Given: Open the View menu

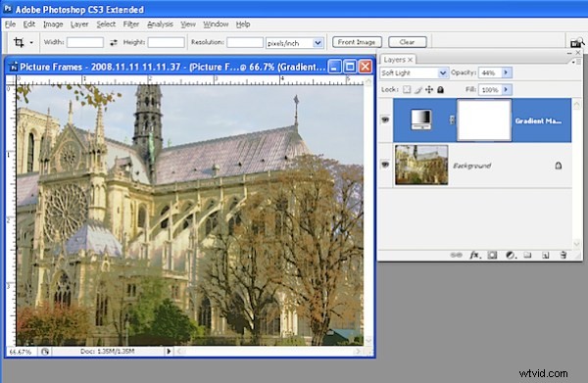Looking at the screenshot, I should pyautogui.click(x=188, y=24).
